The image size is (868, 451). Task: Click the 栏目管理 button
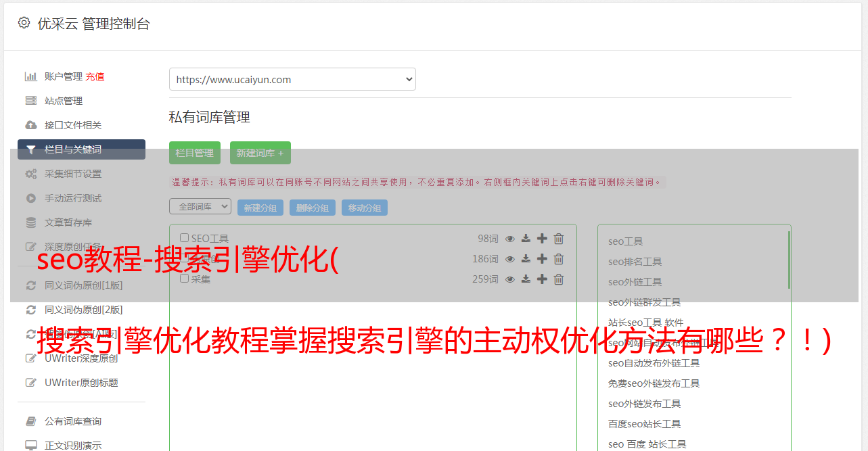click(x=195, y=153)
